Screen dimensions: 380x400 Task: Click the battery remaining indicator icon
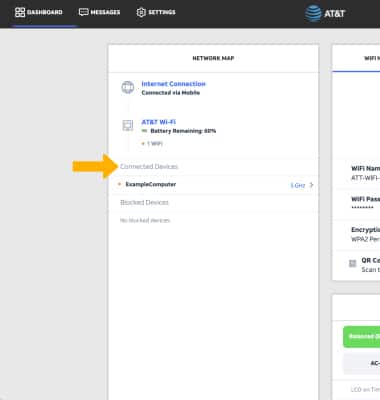144,131
